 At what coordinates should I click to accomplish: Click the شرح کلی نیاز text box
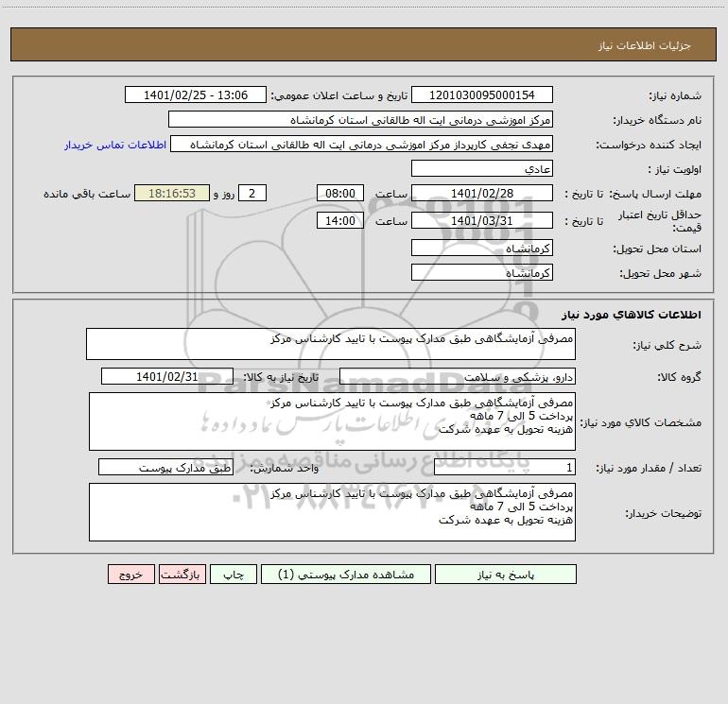coord(331,344)
